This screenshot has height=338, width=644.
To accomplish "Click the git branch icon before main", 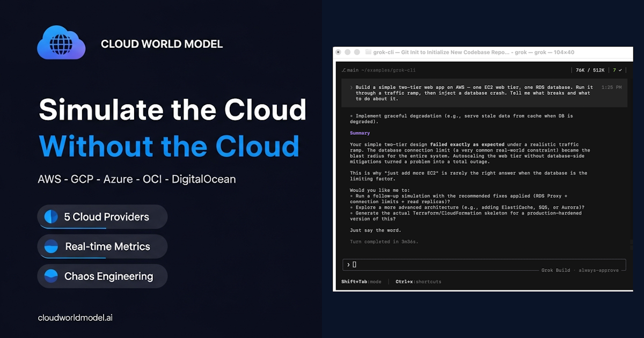I will pos(343,70).
